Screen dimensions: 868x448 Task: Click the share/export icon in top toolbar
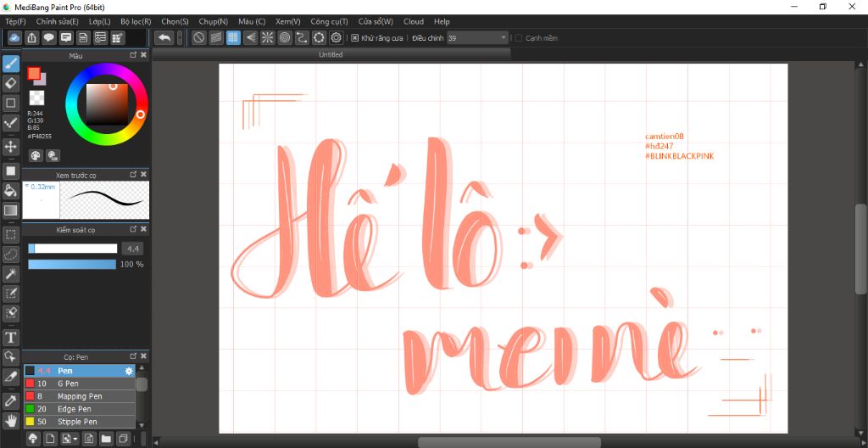pos(32,37)
